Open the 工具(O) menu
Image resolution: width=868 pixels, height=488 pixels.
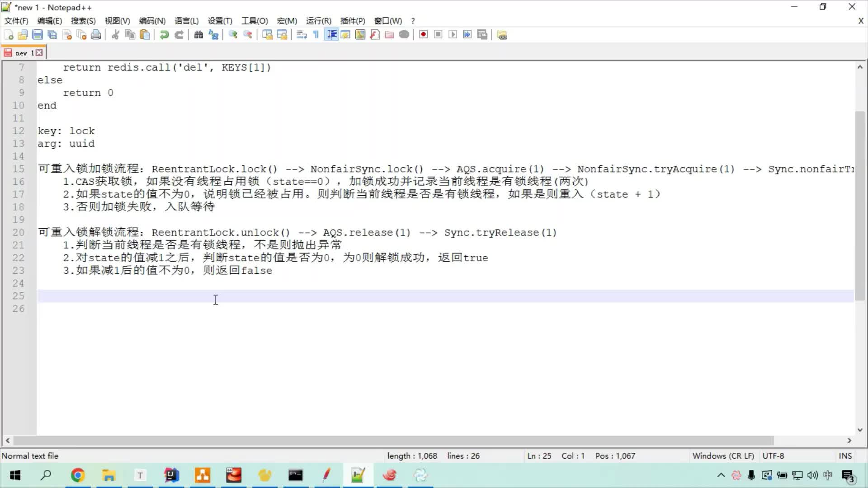pos(255,21)
